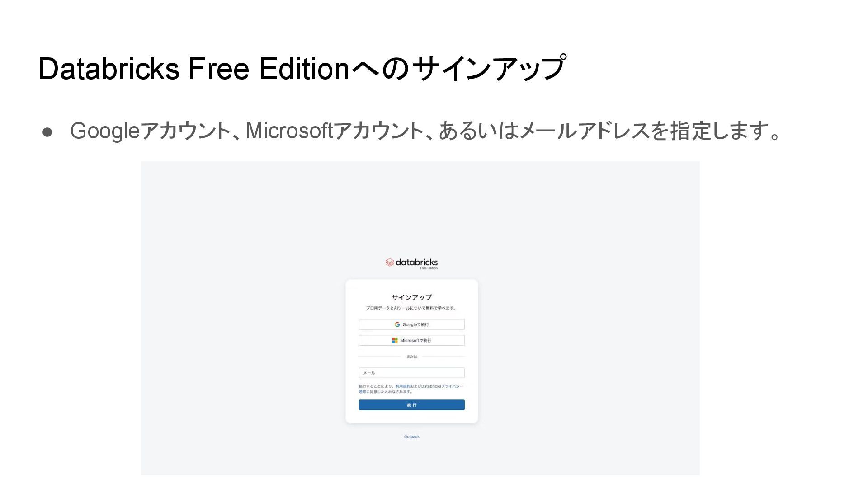The width and height of the screenshot is (868, 488).
Task: Select the slide title Databricks Free Editionへのサインアップ
Action: [x=302, y=69]
